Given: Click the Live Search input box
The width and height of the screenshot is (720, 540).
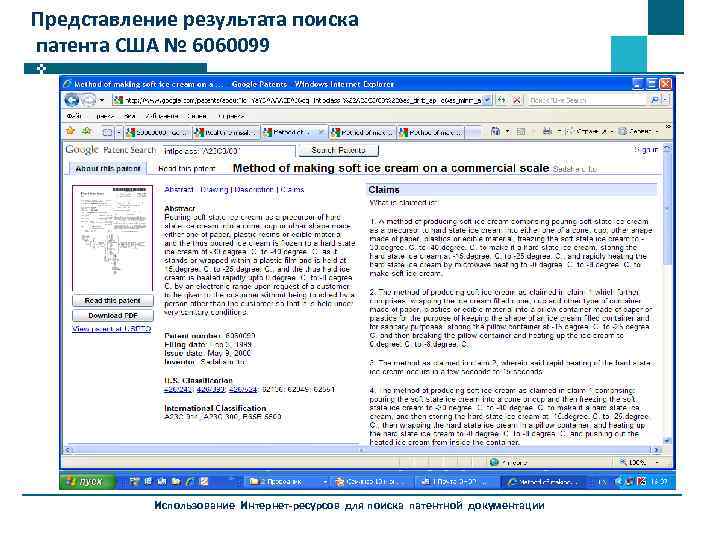Looking at the screenshot, I should pyautogui.click(x=587, y=100).
